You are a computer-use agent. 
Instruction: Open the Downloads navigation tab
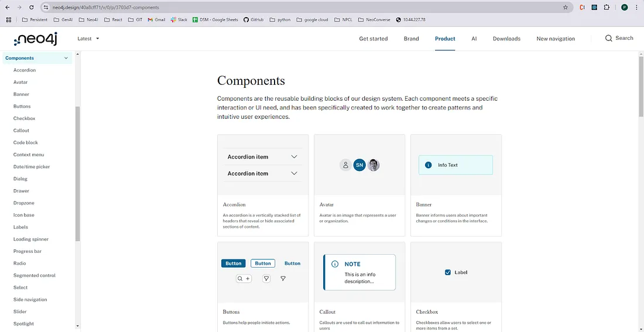tap(506, 39)
